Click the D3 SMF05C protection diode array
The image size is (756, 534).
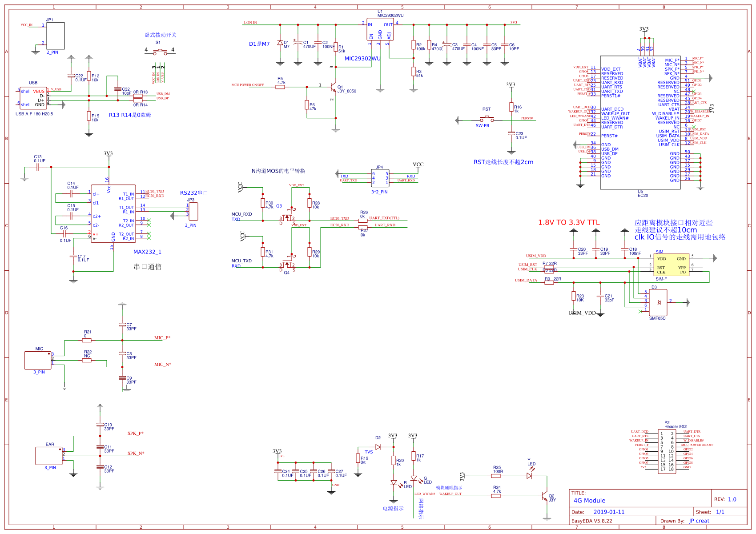pyautogui.click(x=658, y=302)
